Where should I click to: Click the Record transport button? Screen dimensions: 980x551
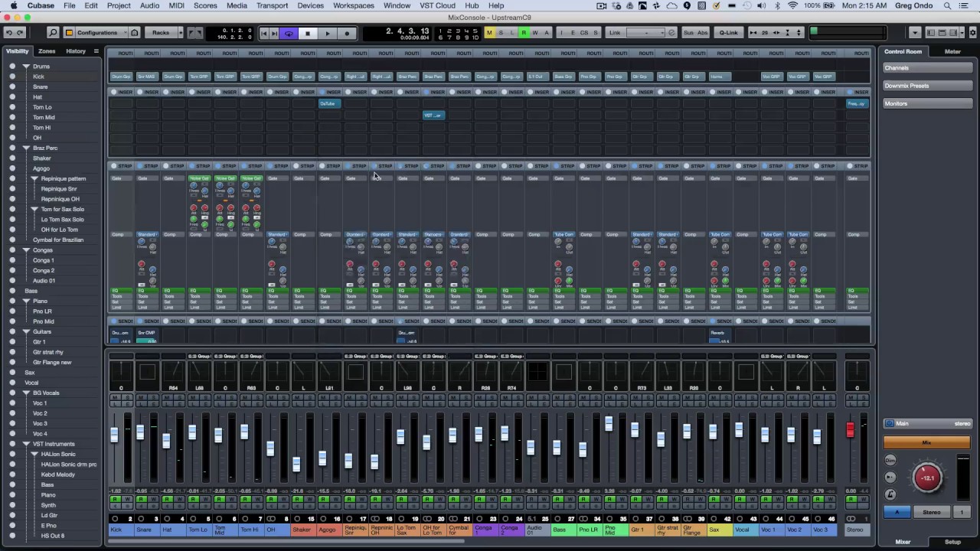coord(347,33)
